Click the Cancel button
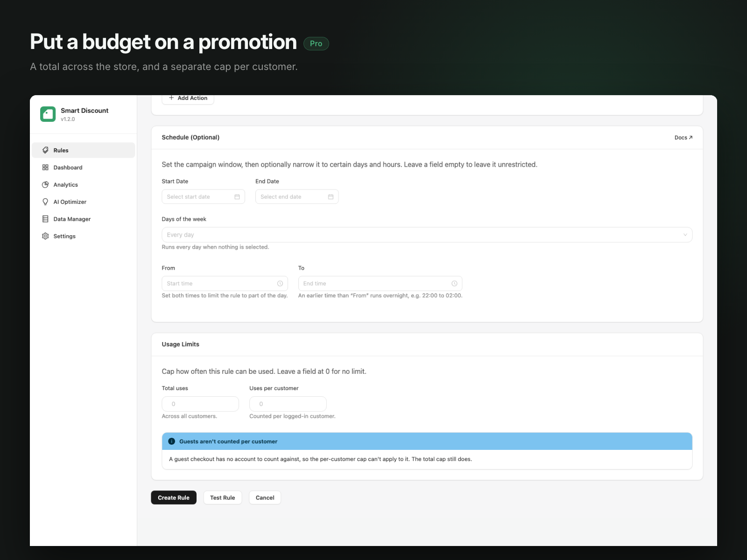 (265, 497)
